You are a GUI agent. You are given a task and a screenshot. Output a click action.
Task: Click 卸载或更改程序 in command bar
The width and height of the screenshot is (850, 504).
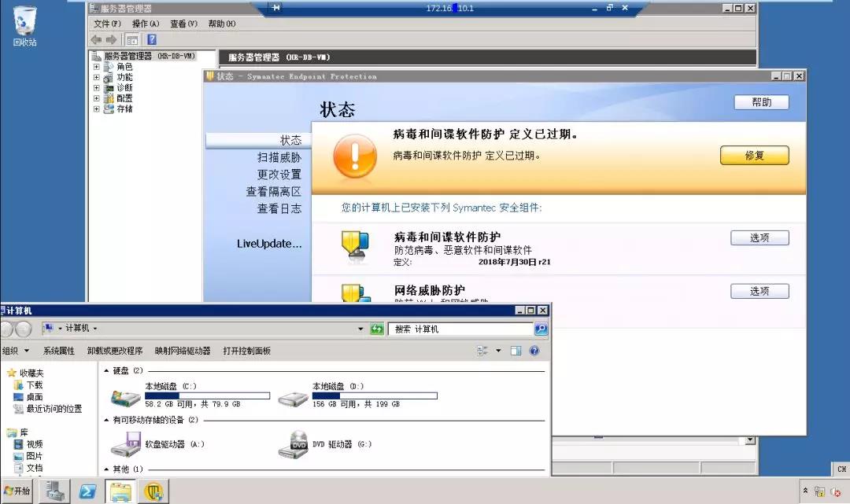[x=115, y=351]
